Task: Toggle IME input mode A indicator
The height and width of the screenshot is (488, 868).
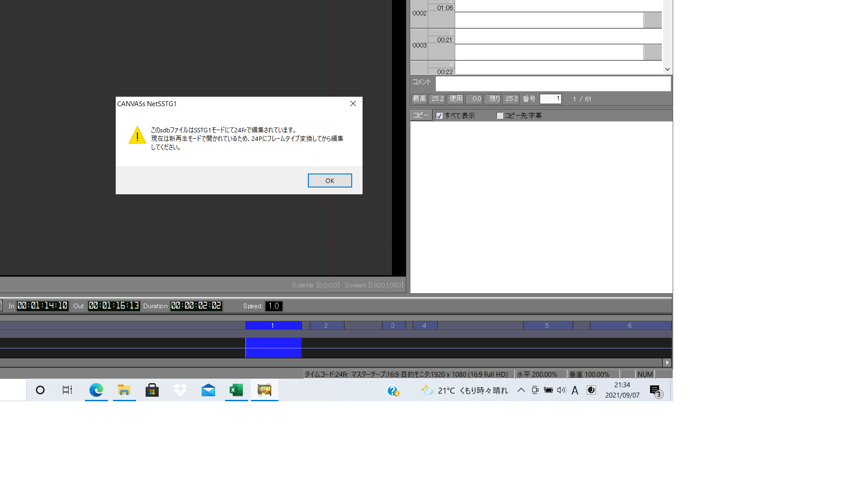Action: [x=575, y=390]
